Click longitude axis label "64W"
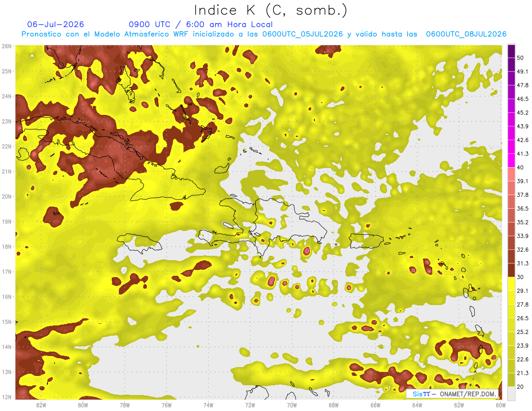 pos(417,405)
